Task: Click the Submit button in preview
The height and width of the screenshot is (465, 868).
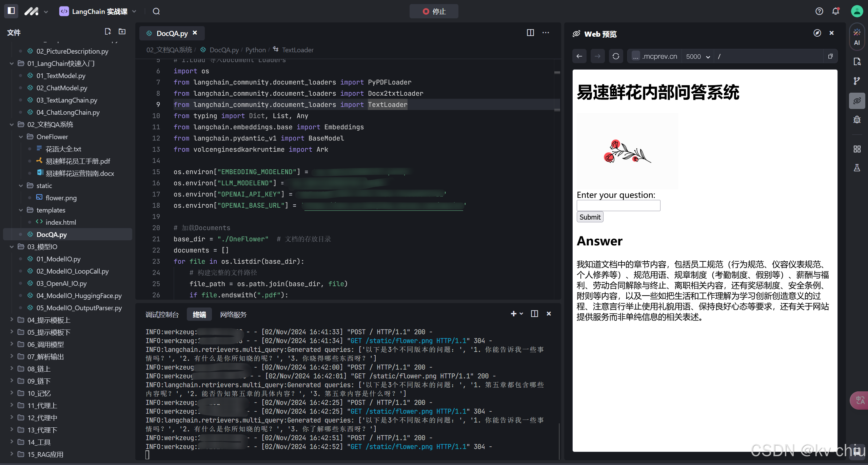Action: (590, 217)
